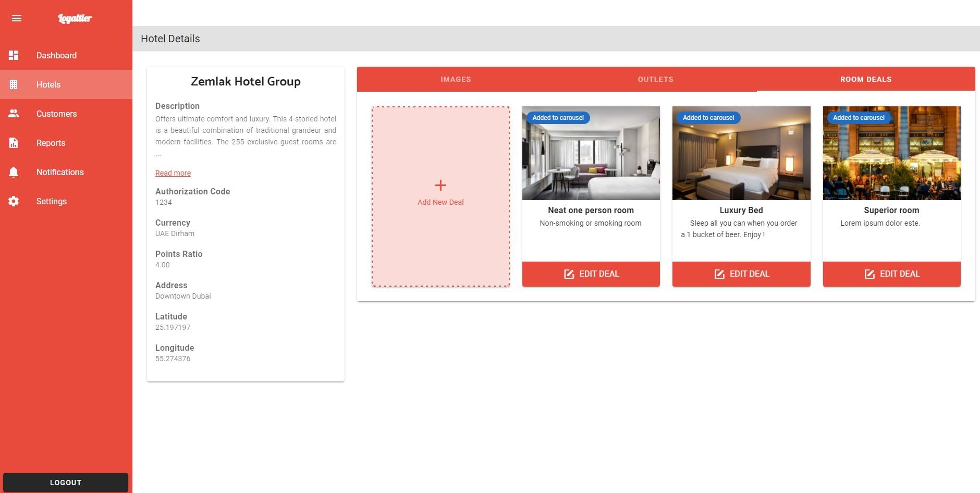The image size is (980, 493).
Task: Click the Loyaltier logo
Action: (75, 19)
